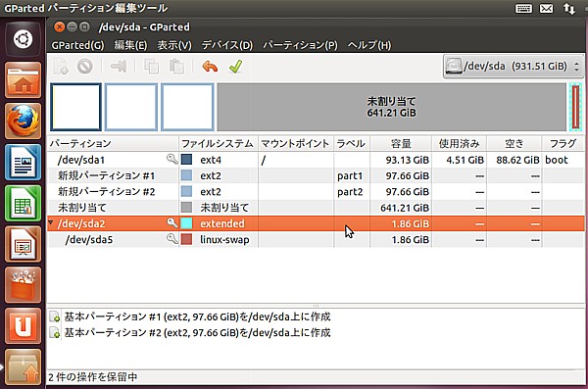Open Ubuntu Software Center from launcher
The width and height of the screenshot is (588, 389).
click(x=23, y=285)
